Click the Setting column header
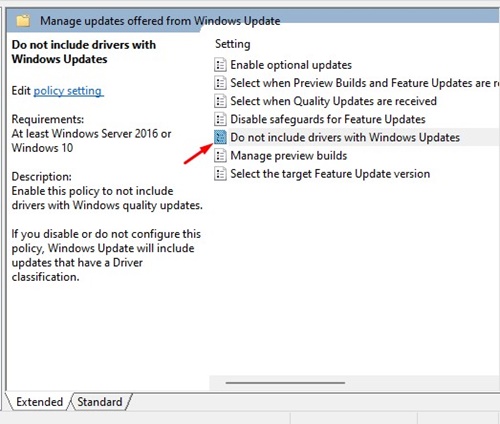 [233, 44]
